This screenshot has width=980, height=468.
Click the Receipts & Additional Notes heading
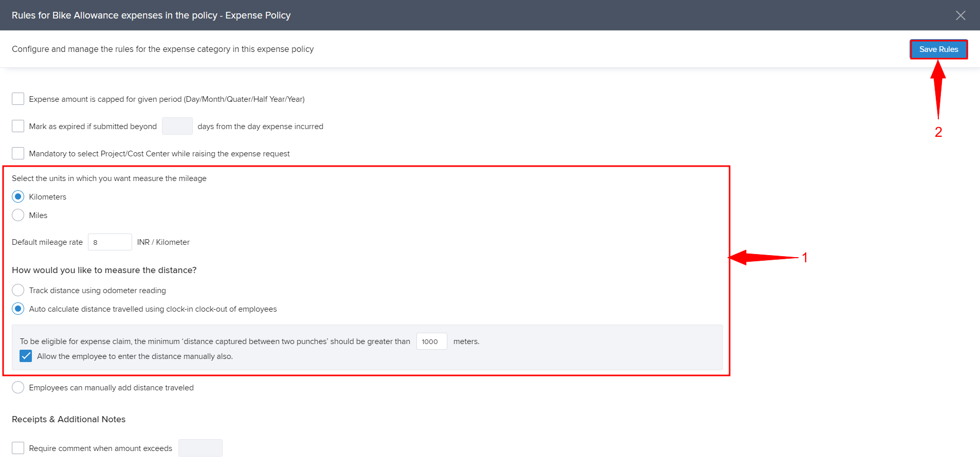68,419
